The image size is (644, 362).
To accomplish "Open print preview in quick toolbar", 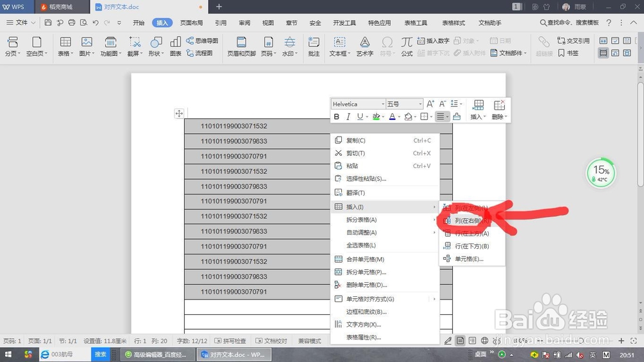I will [84, 23].
